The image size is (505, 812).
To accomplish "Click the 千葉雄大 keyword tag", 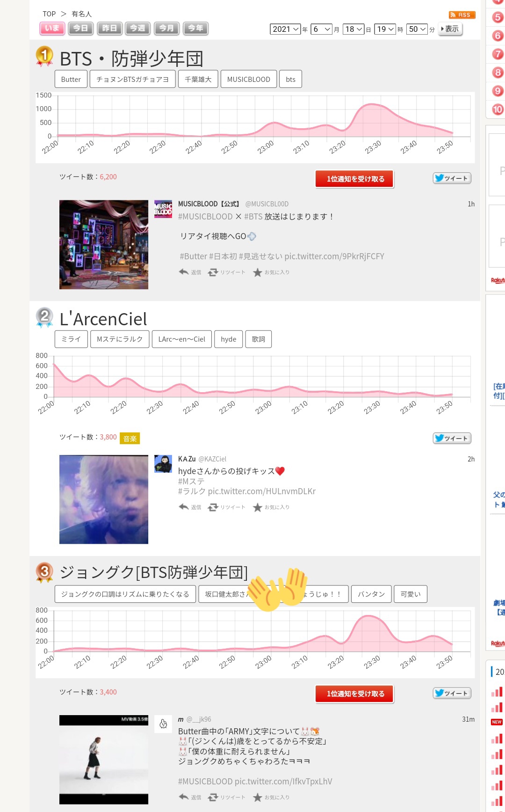I will click(x=198, y=79).
